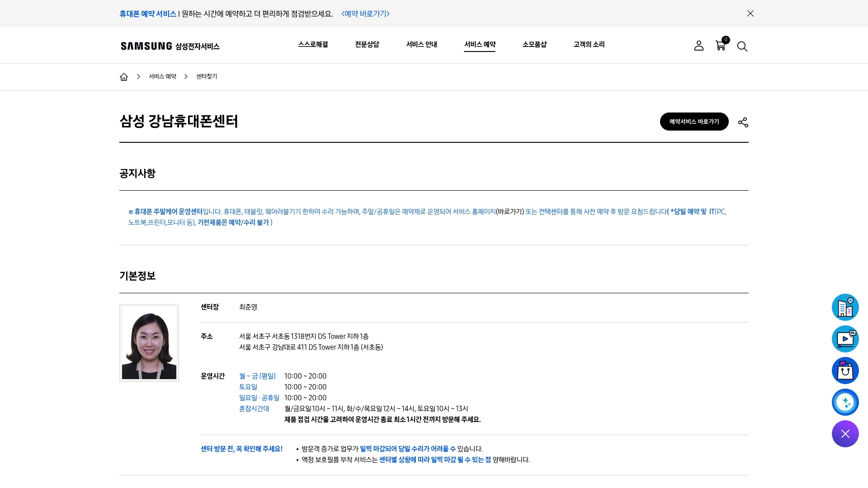Click the 예약서비스 바로가기 button
This screenshot has width=868, height=488.
click(x=694, y=122)
